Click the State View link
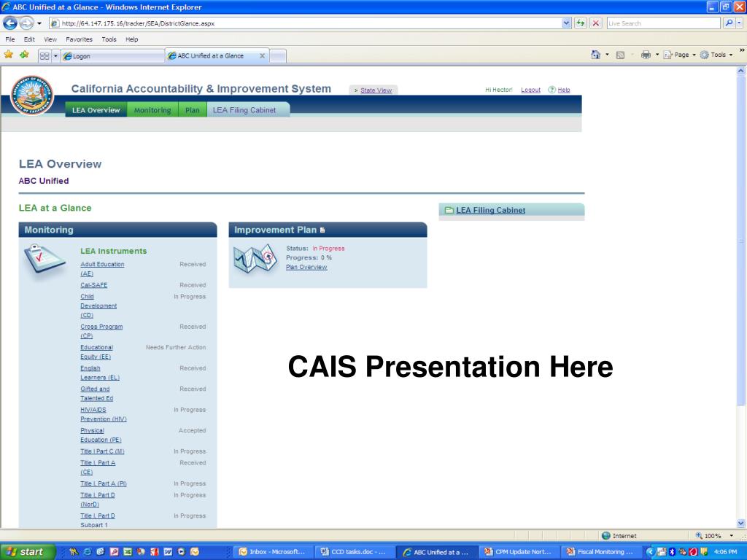 [376, 90]
